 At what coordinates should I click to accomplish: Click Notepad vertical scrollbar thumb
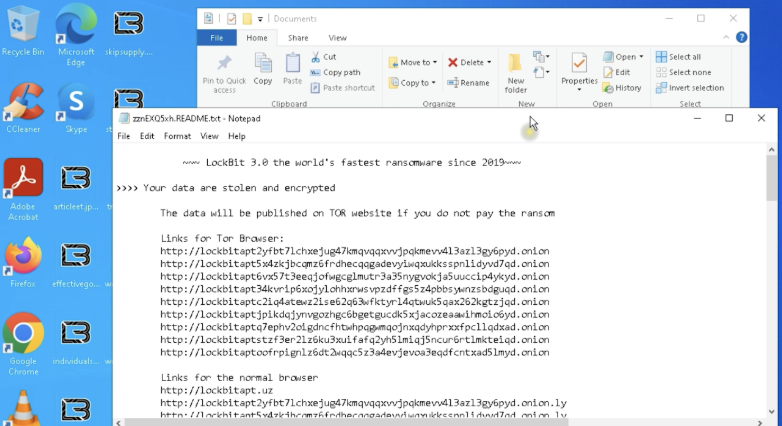pos(772,178)
